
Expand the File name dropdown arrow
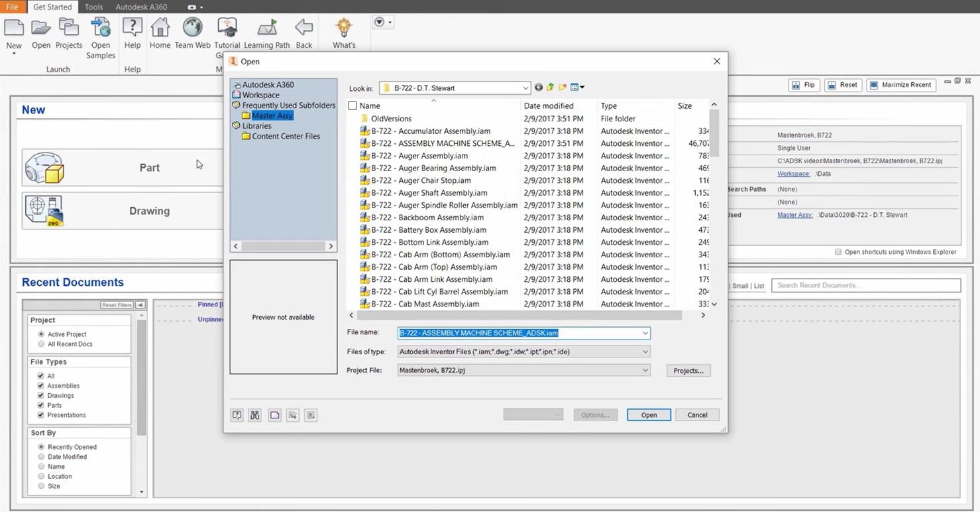pos(645,334)
